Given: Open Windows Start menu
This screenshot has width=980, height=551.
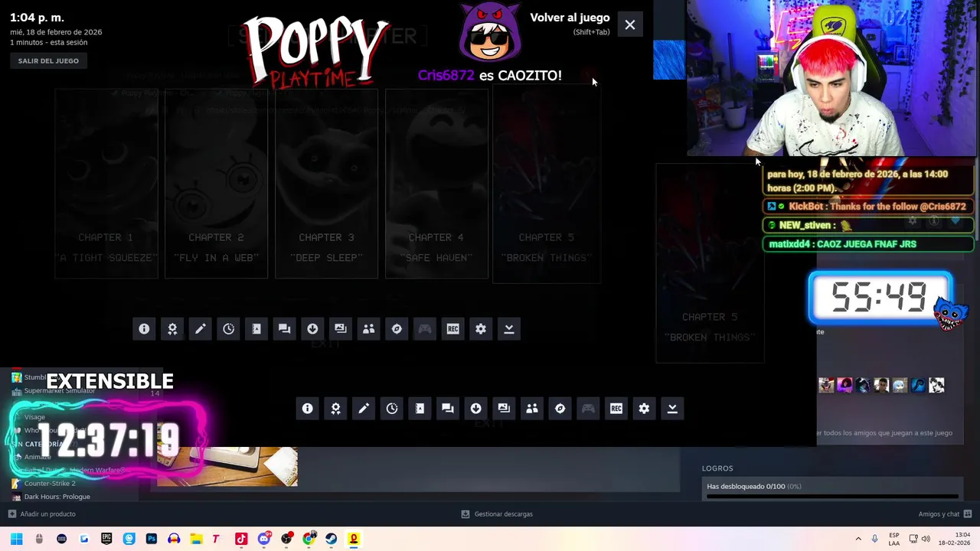Looking at the screenshot, I should [17, 539].
